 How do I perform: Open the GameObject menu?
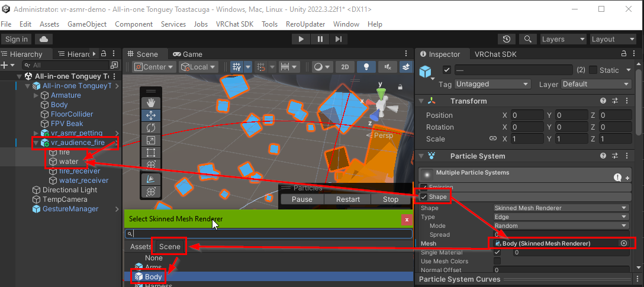pos(87,24)
